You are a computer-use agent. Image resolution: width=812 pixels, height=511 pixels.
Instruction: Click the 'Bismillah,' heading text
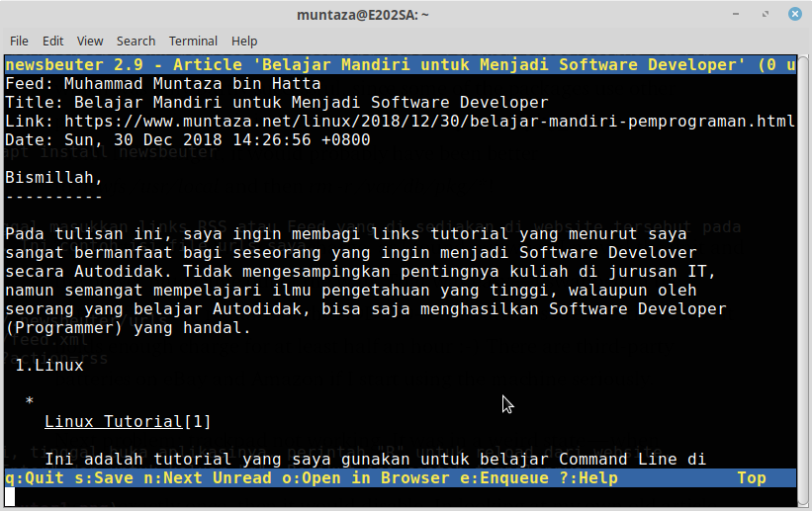54,178
